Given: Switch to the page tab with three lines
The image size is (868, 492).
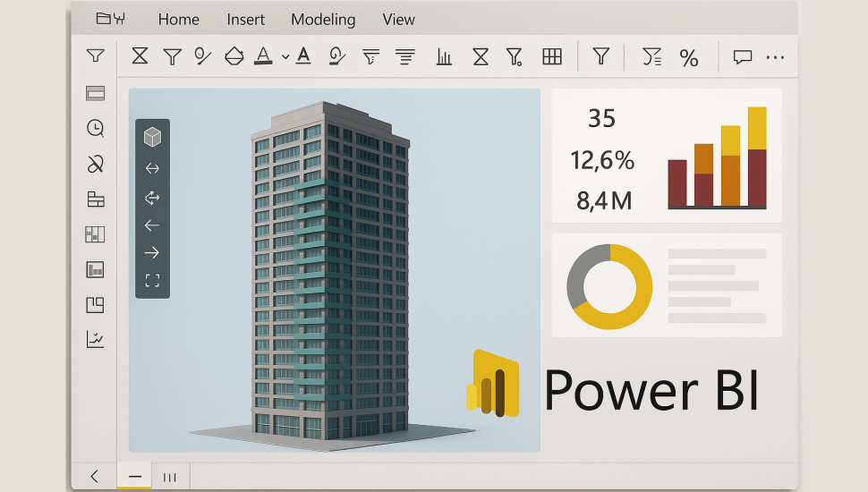Looking at the screenshot, I should pyautogui.click(x=170, y=477).
